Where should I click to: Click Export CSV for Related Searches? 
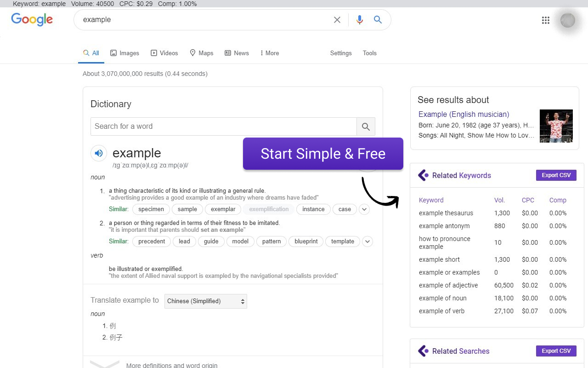[556, 351]
